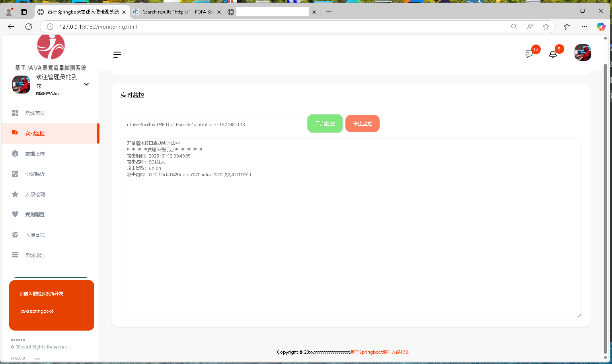Open the notifications bell showing 5
The height and width of the screenshot is (364, 612).
[553, 54]
